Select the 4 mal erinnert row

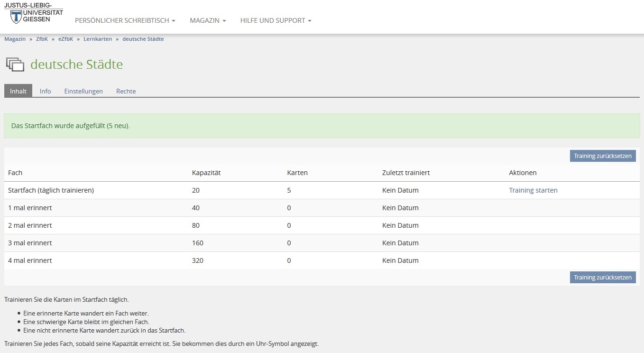pyautogui.click(x=30, y=260)
